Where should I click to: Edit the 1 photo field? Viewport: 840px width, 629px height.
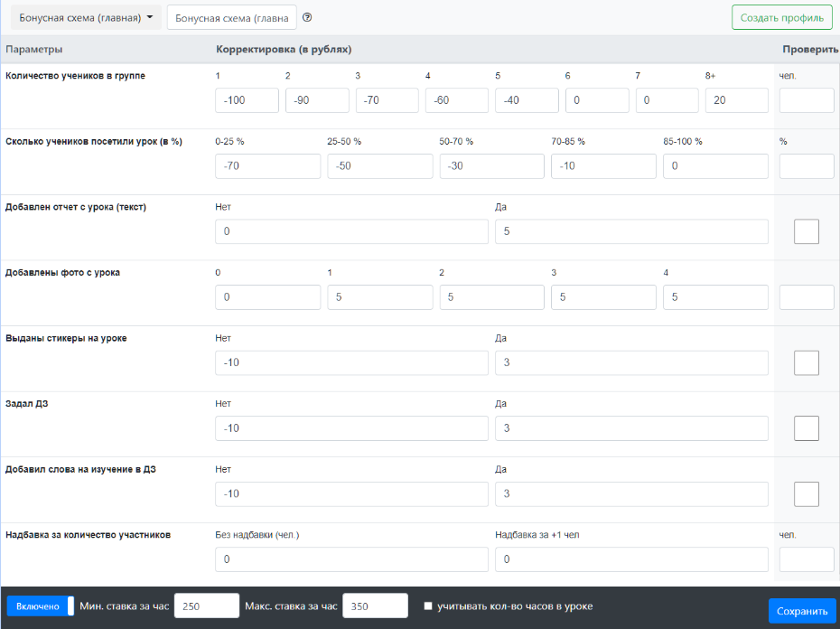pyautogui.click(x=380, y=297)
